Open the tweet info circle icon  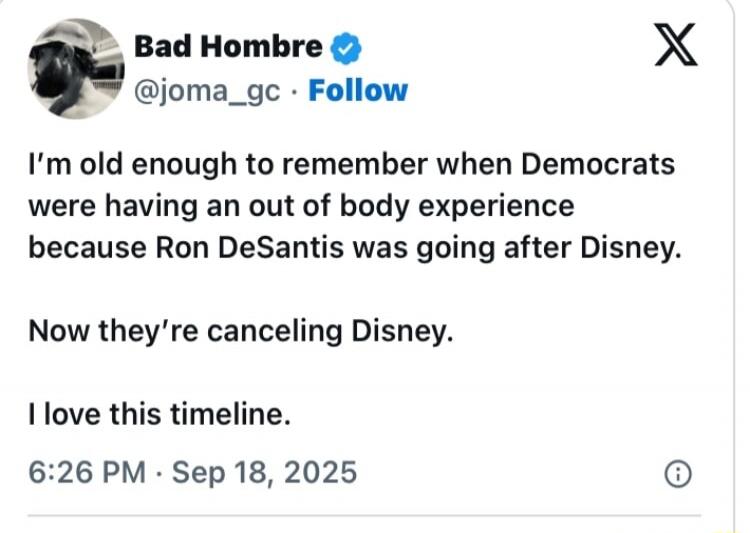coord(677,474)
